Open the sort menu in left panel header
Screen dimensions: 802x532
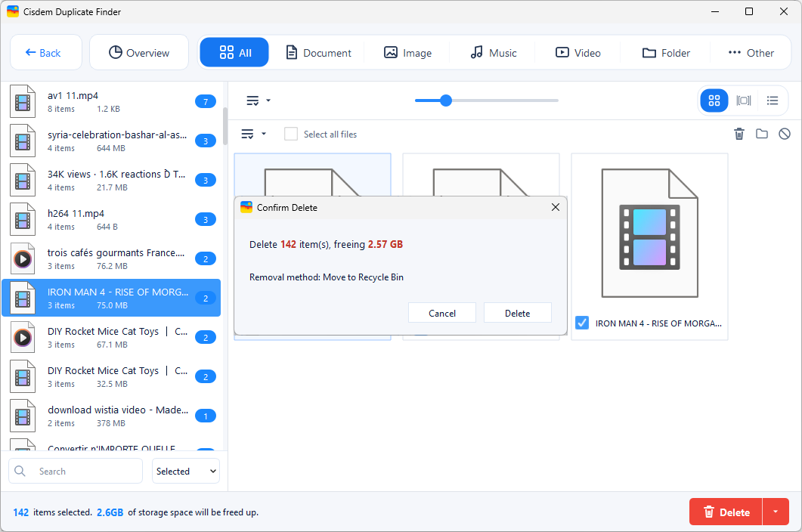pos(258,101)
